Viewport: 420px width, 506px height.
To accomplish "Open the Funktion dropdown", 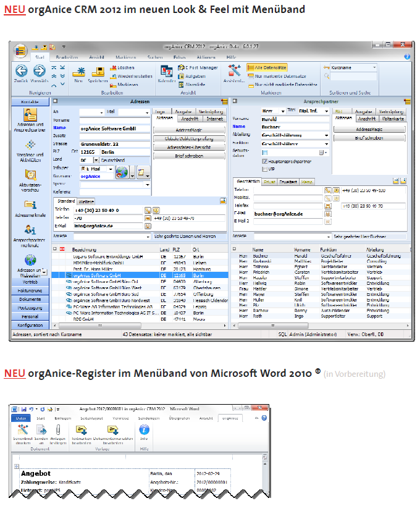I will tap(326, 143).
